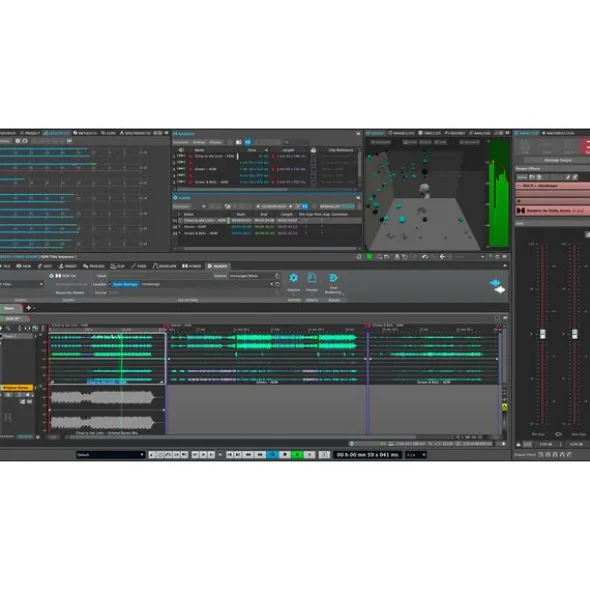Expand the Location path dropdown arrow
This screenshot has height=591, width=590.
[x=271, y=284]
